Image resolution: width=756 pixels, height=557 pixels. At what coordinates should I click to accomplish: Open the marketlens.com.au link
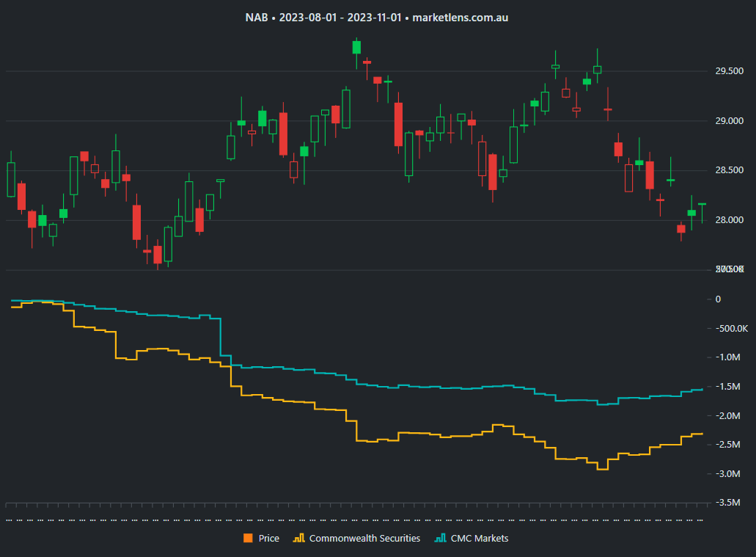[x=460, y=17]
